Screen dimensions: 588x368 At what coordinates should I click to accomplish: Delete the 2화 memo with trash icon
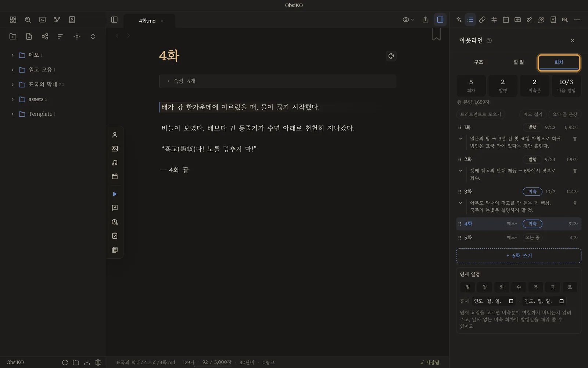click(575, 171)
